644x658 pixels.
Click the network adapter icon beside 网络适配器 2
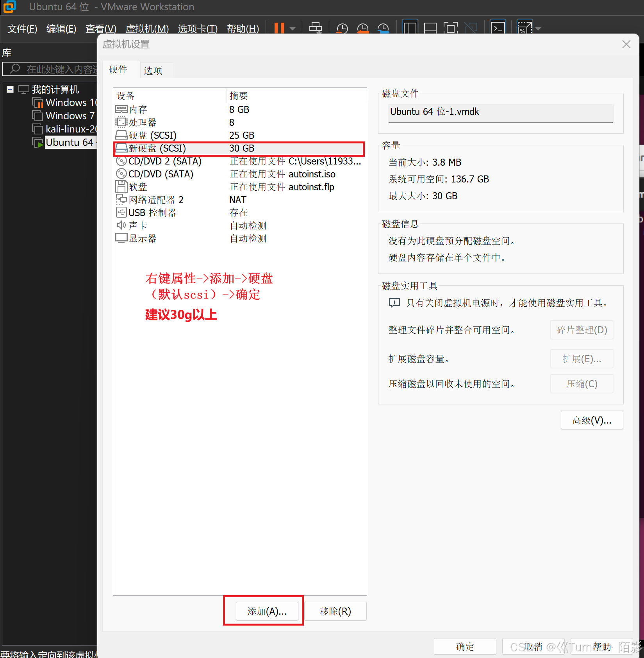point(121,199)
